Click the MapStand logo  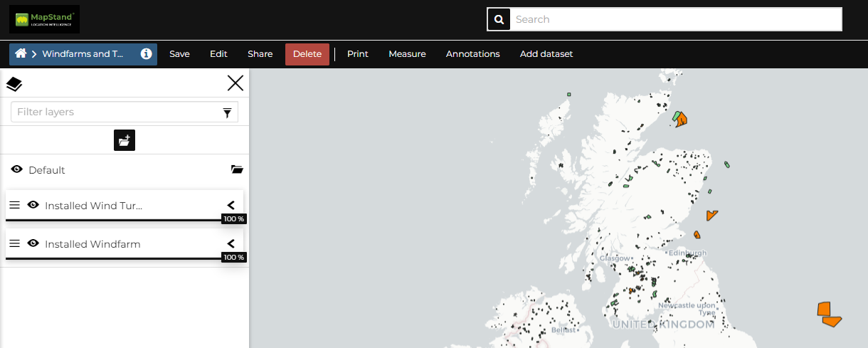tap(44, 19)
